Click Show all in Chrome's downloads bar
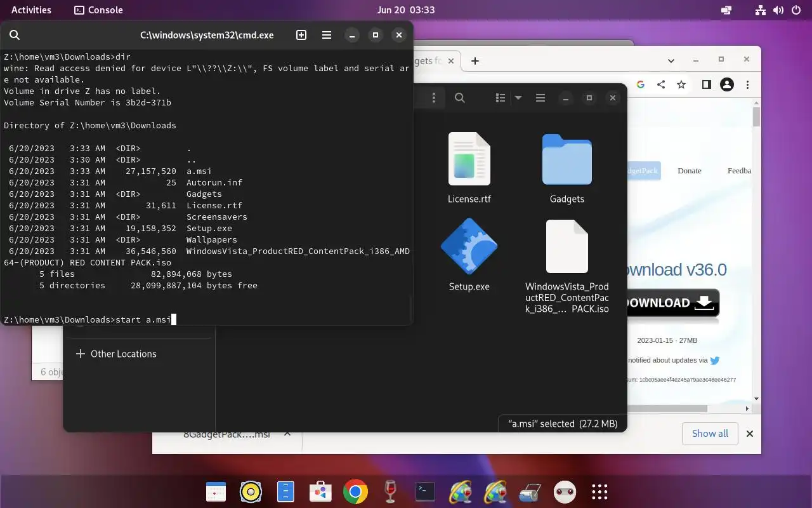 point(710,434)
